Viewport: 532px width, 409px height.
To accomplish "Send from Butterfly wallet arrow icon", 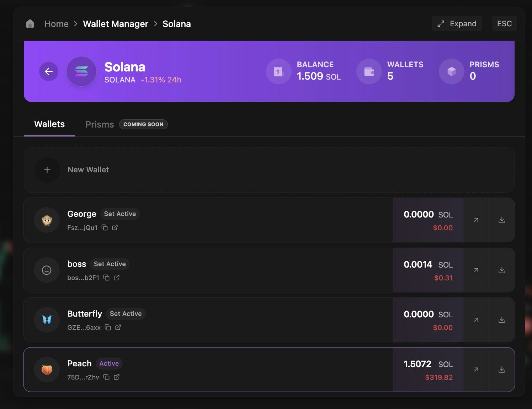I will [476, 320].
